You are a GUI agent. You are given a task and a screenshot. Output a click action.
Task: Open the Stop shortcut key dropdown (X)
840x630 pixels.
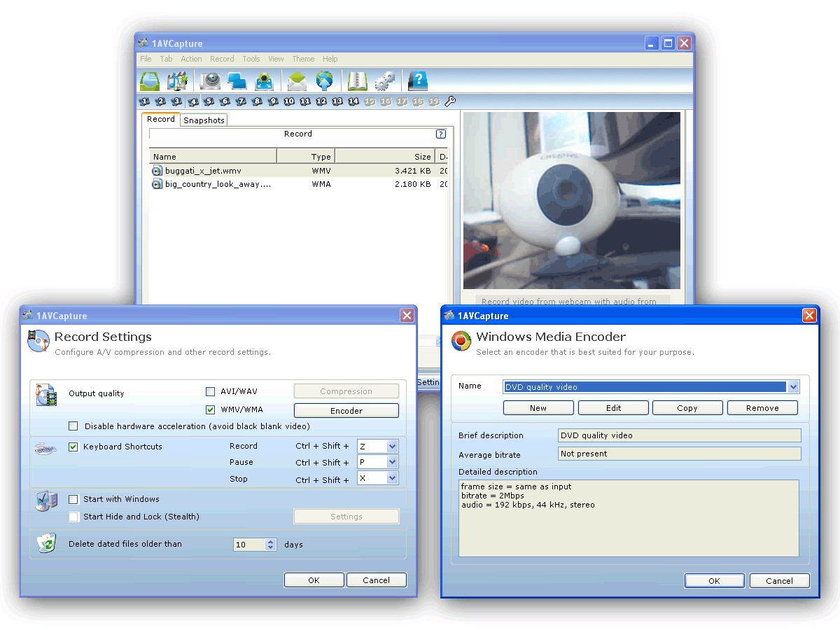(x=392, y=478)
